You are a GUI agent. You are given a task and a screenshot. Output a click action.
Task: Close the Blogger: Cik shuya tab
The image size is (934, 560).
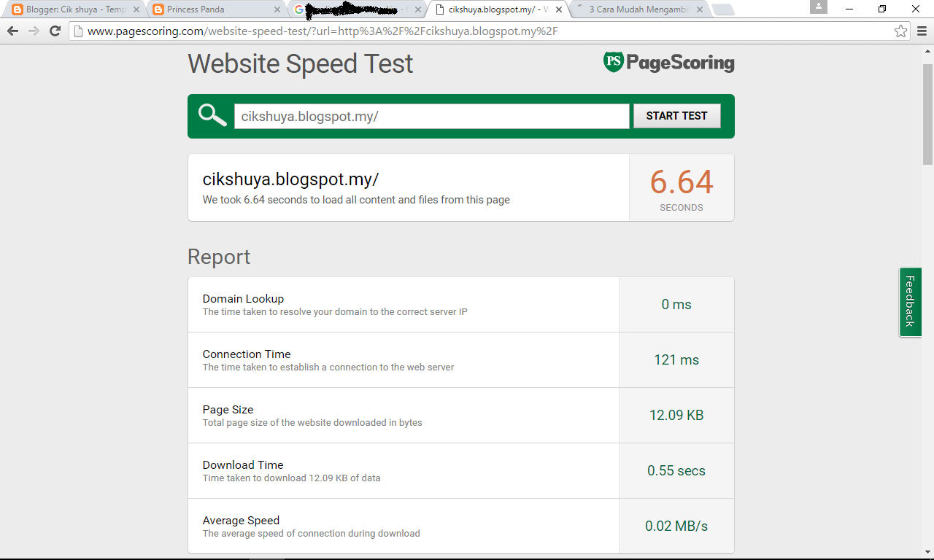coord(136,9)
